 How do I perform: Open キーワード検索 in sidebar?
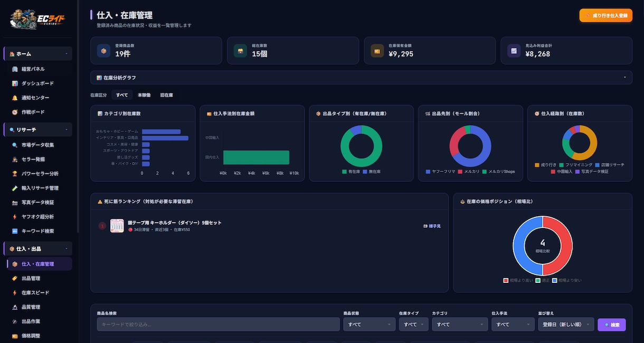[38, 231]
